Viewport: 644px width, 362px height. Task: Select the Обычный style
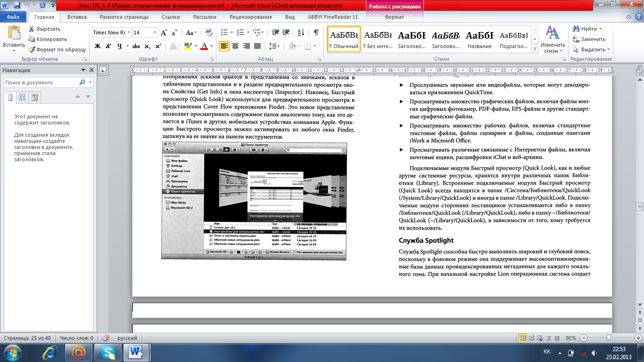pos(344,39)
